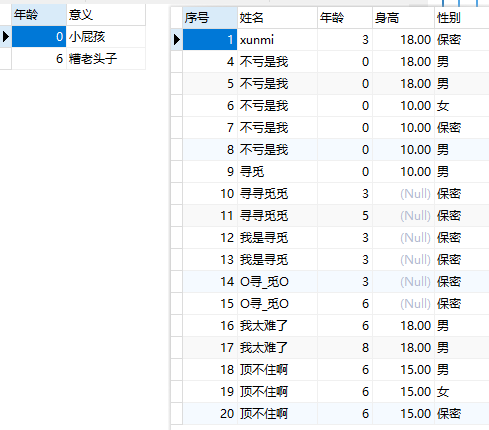This screenshot has height=430, width=489.
Task: Select O寻_觅O in row 14
Action: click(x=277, y=282)
